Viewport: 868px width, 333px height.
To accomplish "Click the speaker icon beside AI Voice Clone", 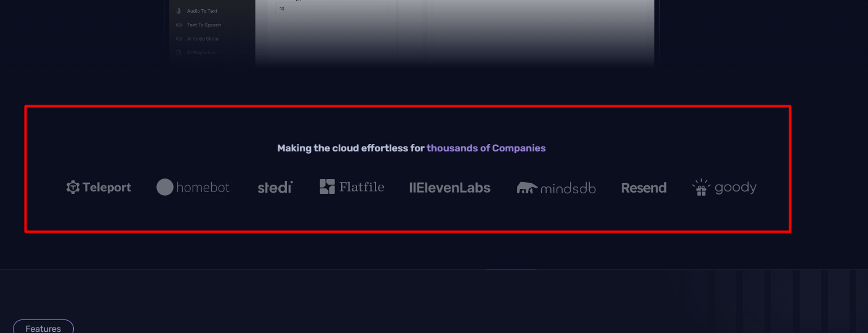I will pos(179,39).
